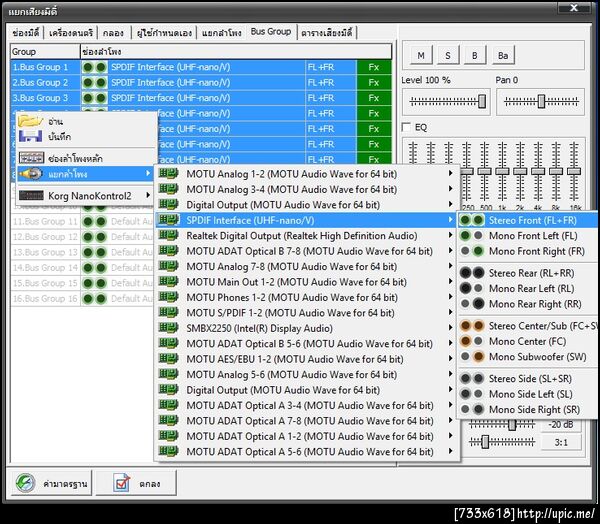Open the ตารางเสียงมิดี้ tab
The image size is (600, 524).
click(326, 33)
